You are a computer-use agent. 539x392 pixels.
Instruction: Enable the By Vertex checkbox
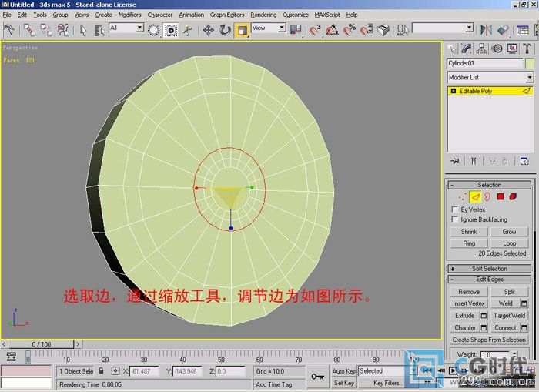455,209
